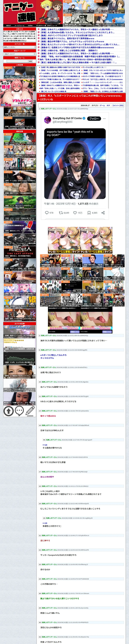Open the three-dot more menu on the tweet
The image size is (129, 644).
[104, 119]
